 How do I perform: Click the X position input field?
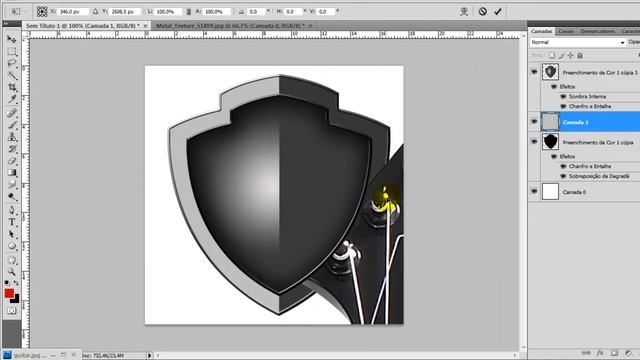tap(73, 11)
